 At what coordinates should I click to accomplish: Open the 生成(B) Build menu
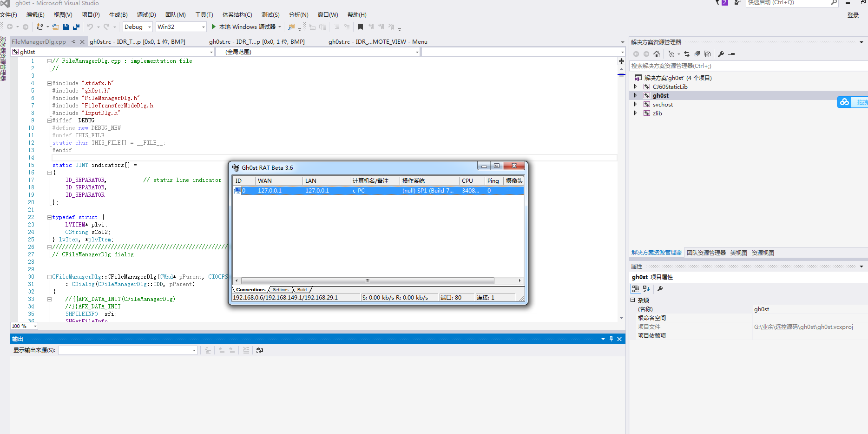point(118,15)
